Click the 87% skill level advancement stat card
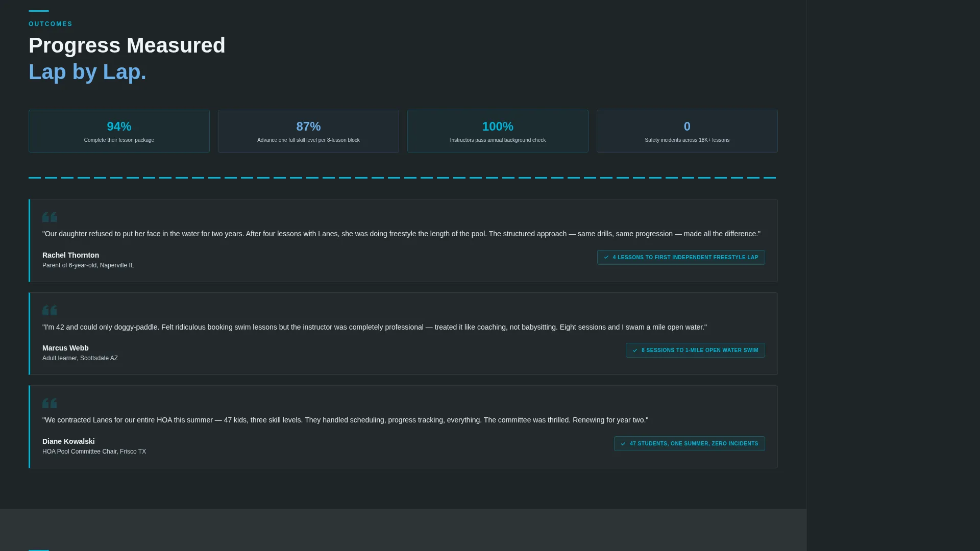Viewport: 980px width, 551px height. tap(308, 131)
